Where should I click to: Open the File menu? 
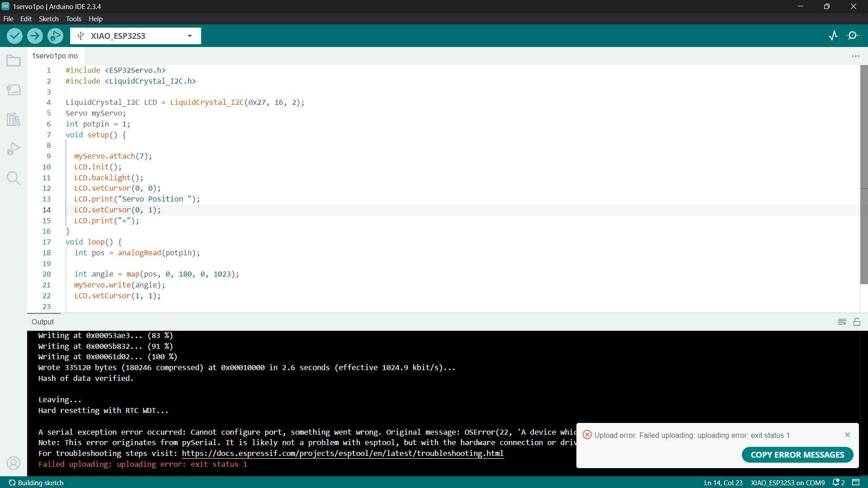click(8, 19)
